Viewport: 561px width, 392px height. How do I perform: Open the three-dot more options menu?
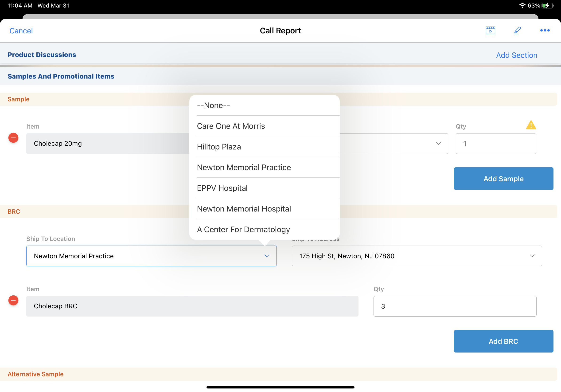[x=545, y=31]
